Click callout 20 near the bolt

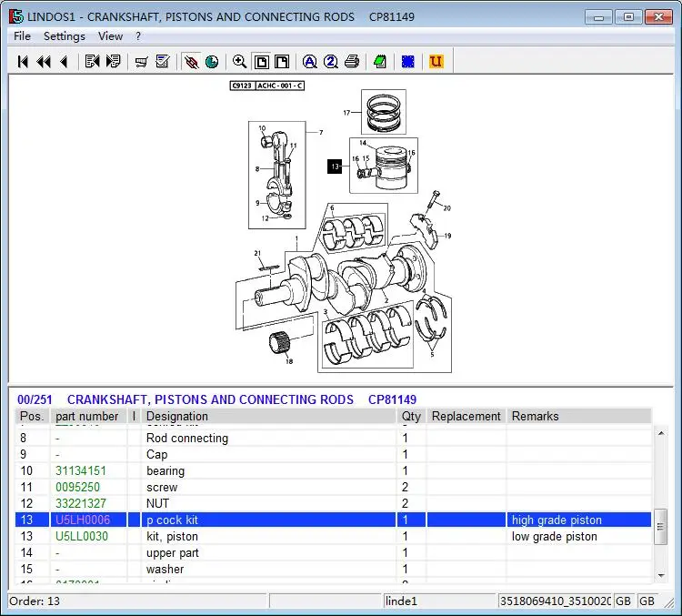pyautogui.click(x=447, y=208)
